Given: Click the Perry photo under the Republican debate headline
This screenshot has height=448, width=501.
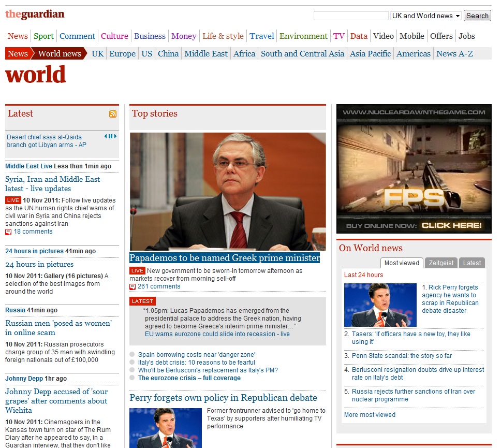Looking at the screenshot, I should 166,428.
